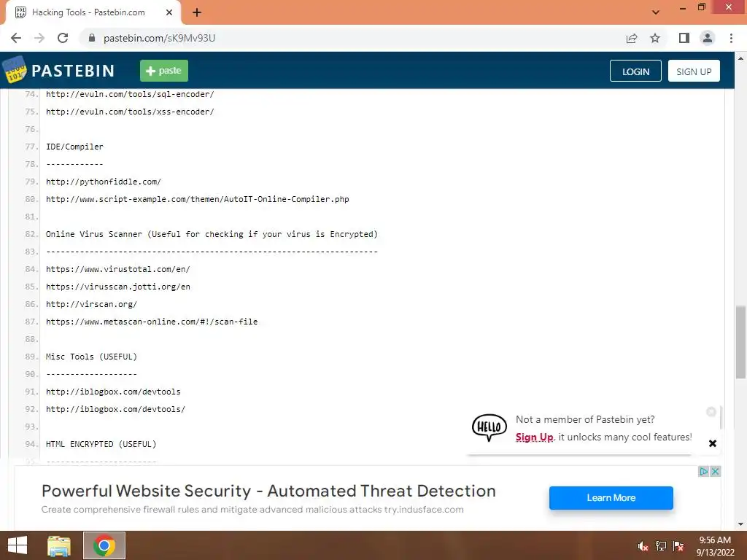
Task: Click the Misc Tools (USEFUL) heading
Action: 91,357
